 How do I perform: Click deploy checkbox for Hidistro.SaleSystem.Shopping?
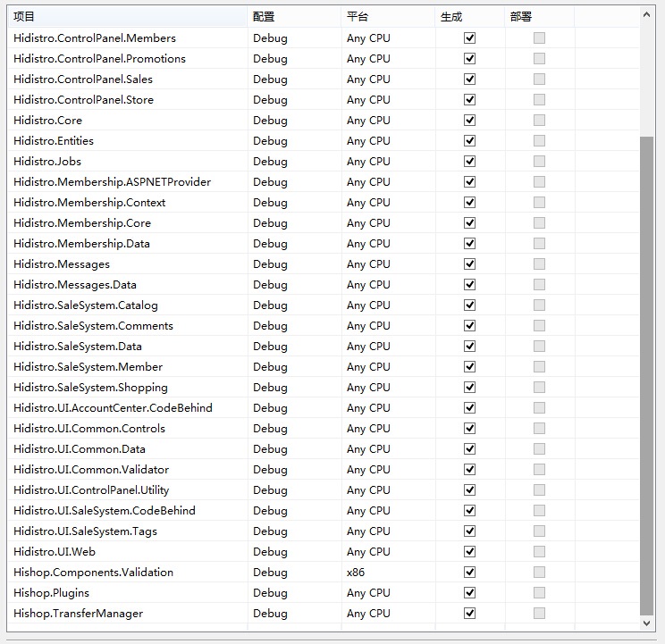coord(539,388)
